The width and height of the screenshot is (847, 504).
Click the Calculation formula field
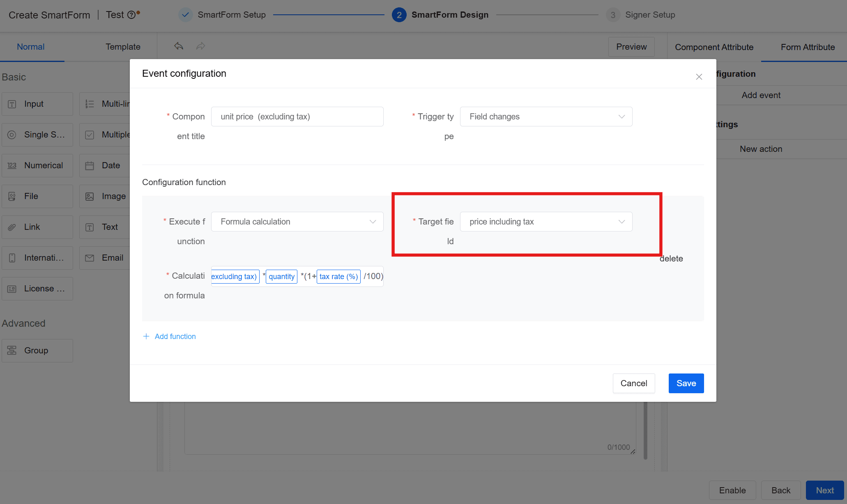(x=297, y=276)
